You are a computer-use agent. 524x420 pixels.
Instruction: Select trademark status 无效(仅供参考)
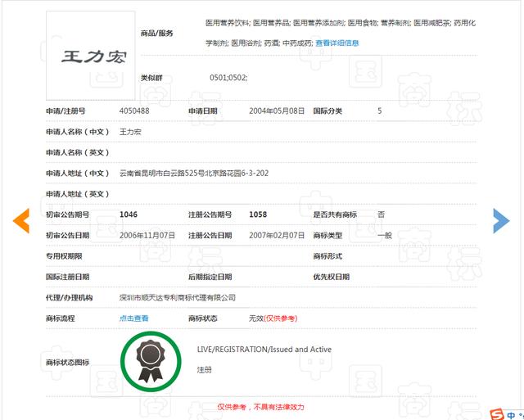(273, 318)
